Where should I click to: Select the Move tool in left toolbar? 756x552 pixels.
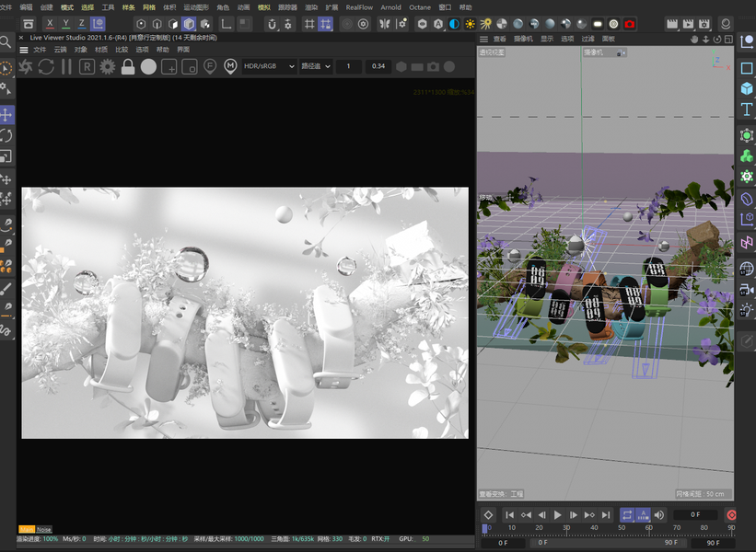point(6,115)
